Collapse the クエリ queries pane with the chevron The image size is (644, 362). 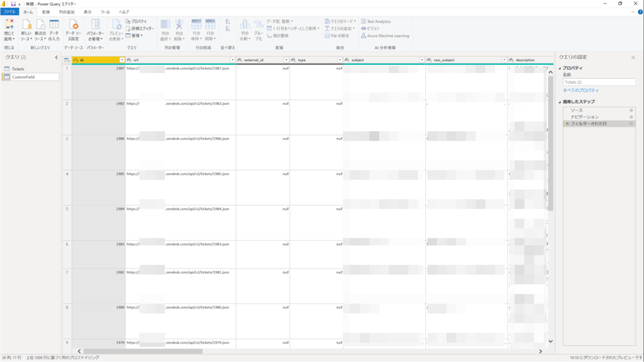[56, 58]
